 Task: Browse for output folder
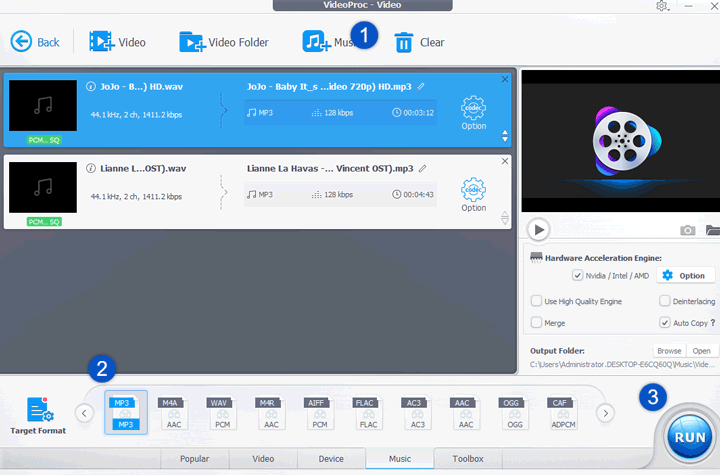pos(669,351)
